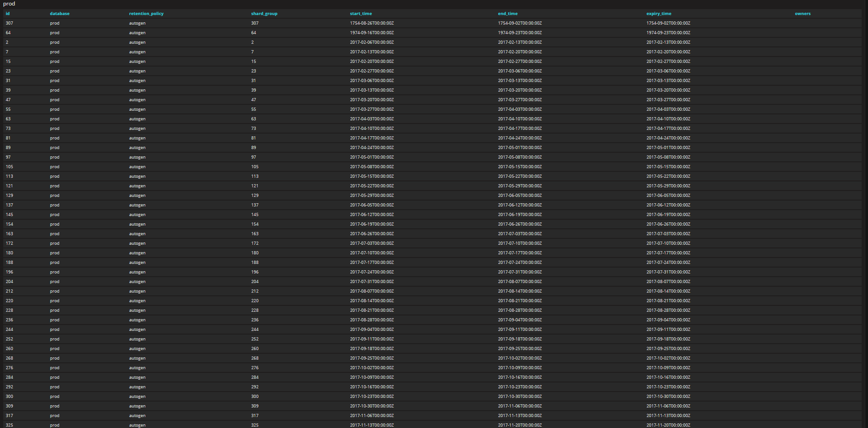
Task: Select id cell 137
Action: (x=10, y=205)
